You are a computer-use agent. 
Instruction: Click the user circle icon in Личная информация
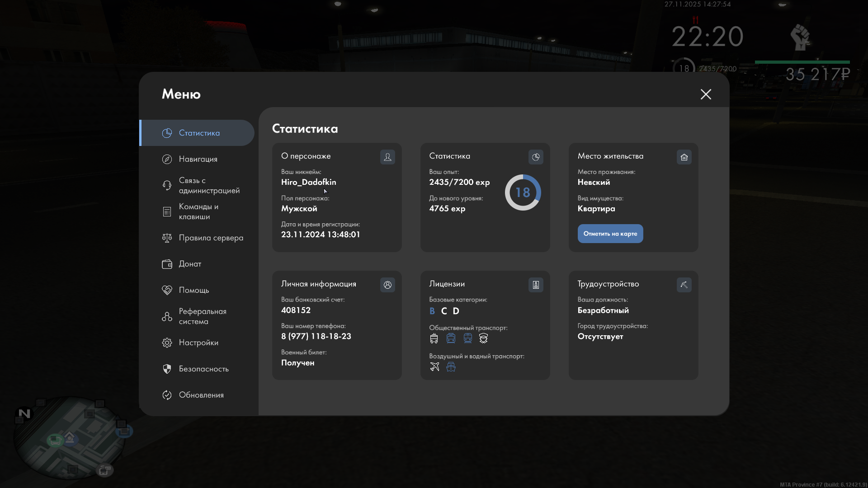[387, 285]
